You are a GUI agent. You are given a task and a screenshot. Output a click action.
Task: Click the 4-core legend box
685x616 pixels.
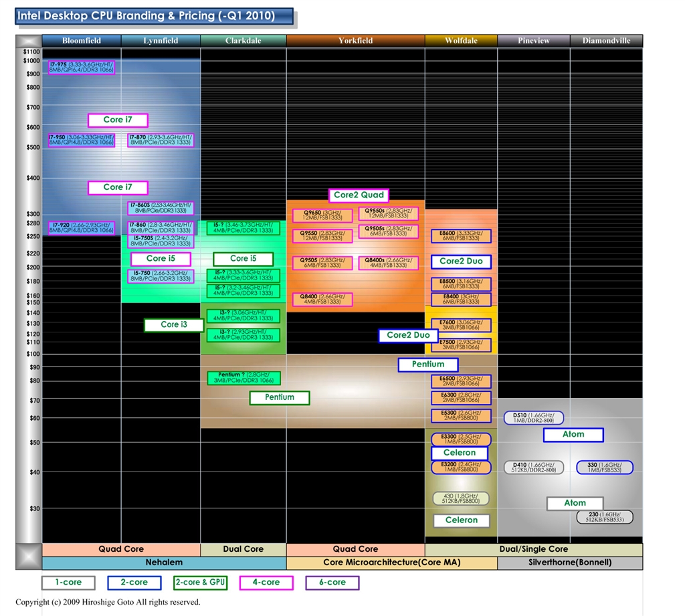(266, 583)
